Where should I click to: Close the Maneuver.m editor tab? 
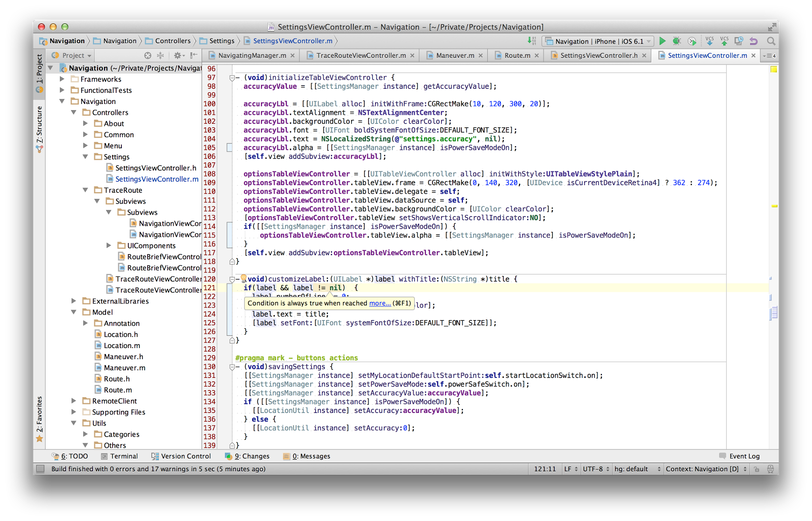(x=481, y=56)
